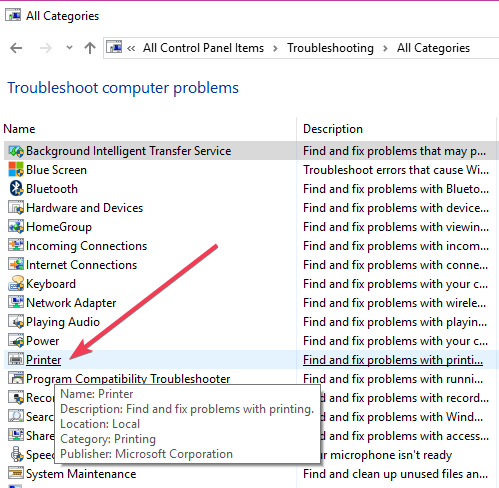Viewport: 499px width, 488px height.
Task: Click the Blue Screen troubleshooter icon
Action: click(16, 170)
